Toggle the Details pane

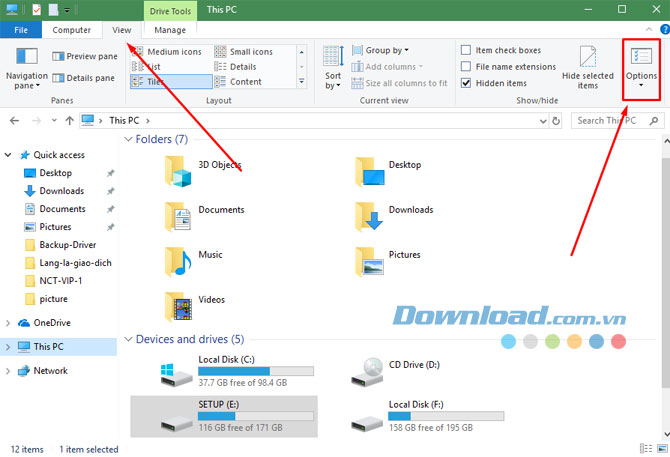point(83,78)
